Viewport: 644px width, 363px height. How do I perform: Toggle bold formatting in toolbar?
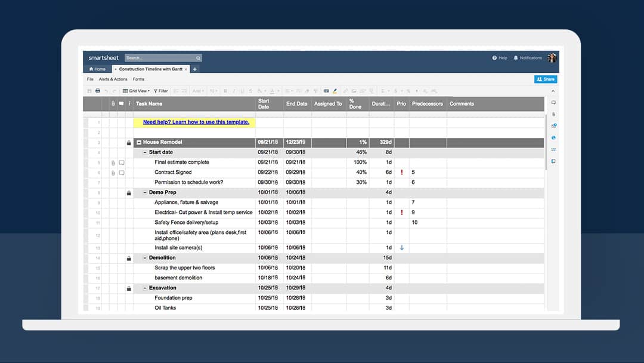[x=225, y=91]
